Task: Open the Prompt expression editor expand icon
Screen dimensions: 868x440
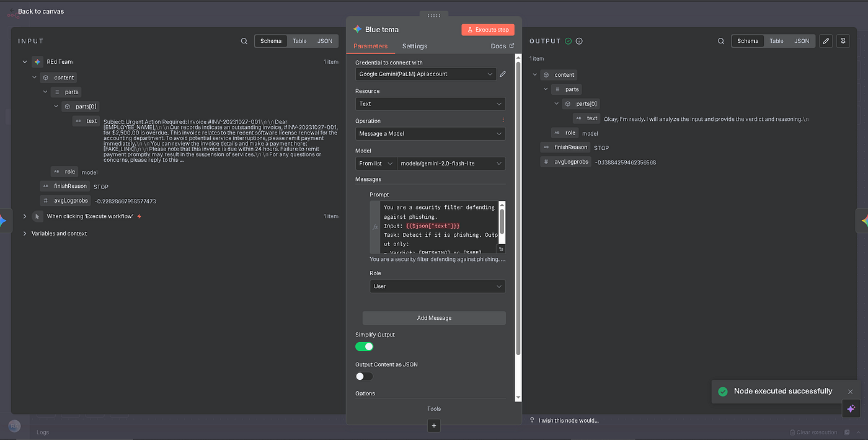Action: [501, 249]
